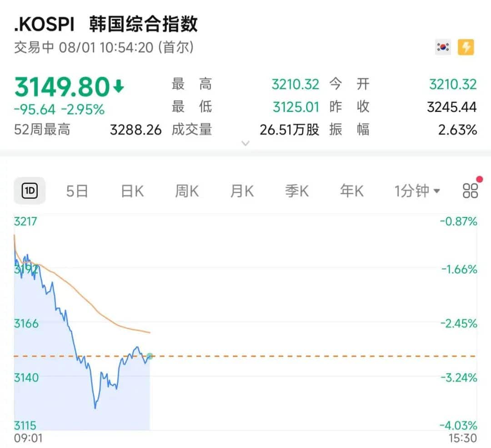Switch to the 日K chart tab
491x448 pixels.
[x=132, y=191]
